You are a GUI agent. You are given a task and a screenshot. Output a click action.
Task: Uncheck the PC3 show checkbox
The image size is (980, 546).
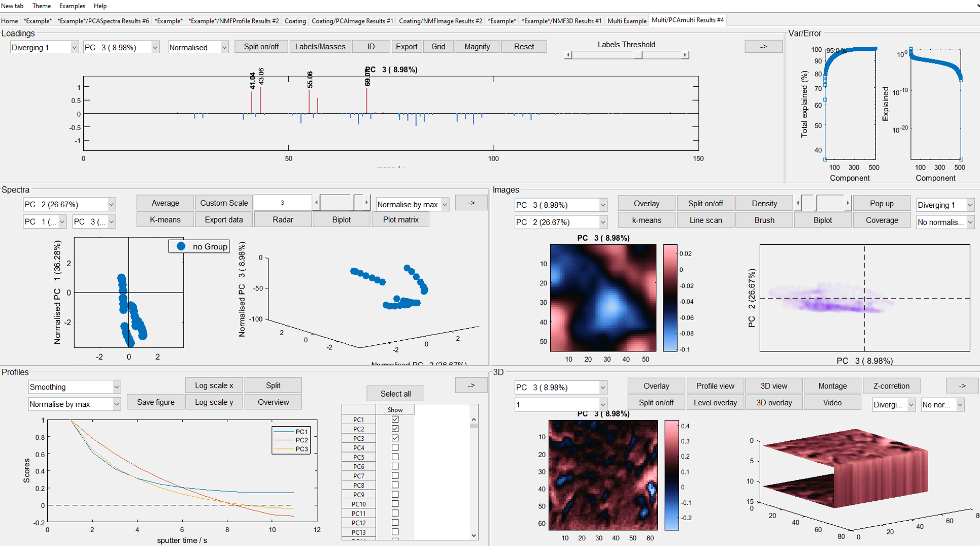pyautogui.click(x=395, y=438)
